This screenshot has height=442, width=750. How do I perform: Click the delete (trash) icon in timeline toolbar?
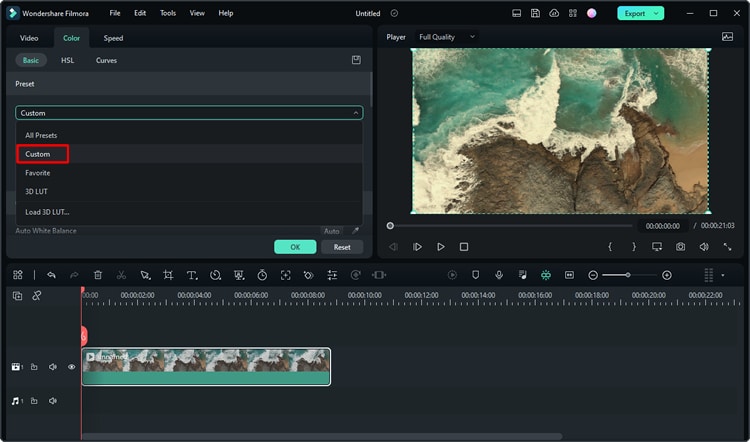point(98,275)
